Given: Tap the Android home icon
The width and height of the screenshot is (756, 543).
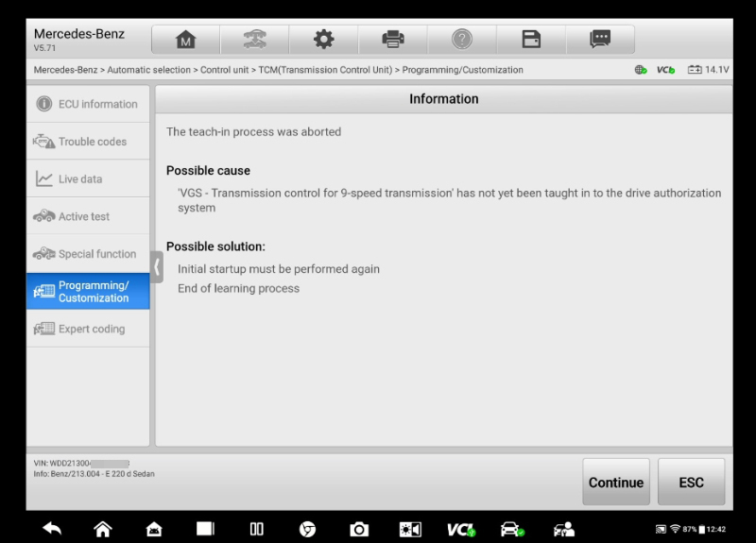Looking at the screenshot, I should pos(103,529).
